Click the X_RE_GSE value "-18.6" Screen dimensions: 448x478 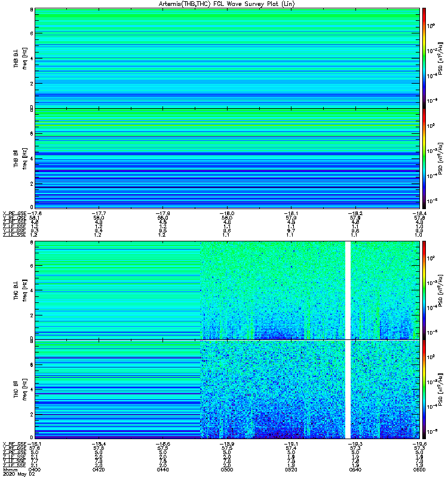coord(162,444)
